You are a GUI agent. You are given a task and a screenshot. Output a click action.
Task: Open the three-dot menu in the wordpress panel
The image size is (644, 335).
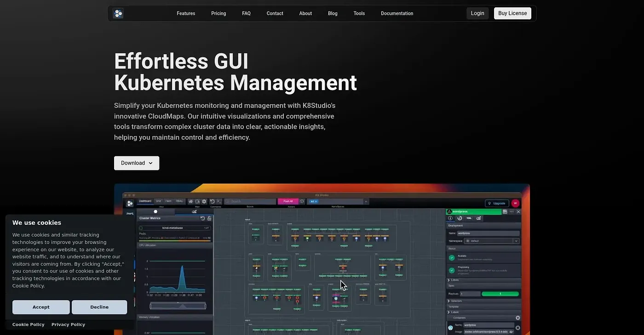click(512, 212)
